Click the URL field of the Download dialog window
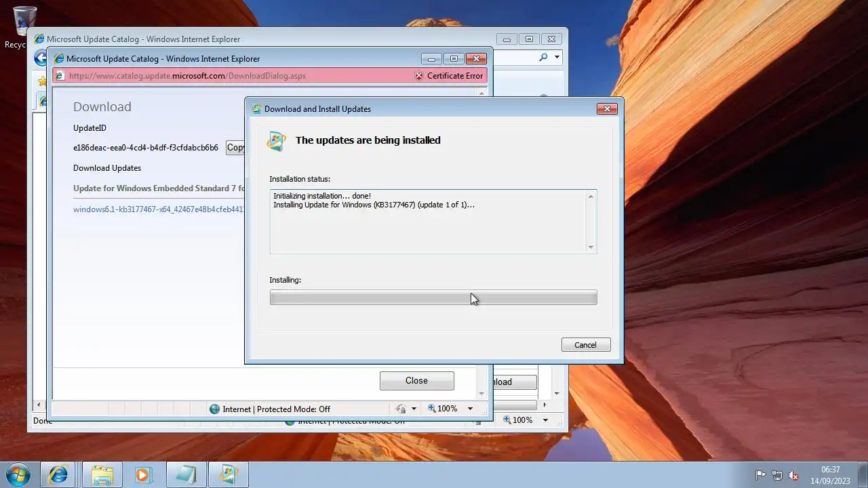 [231, 76]
